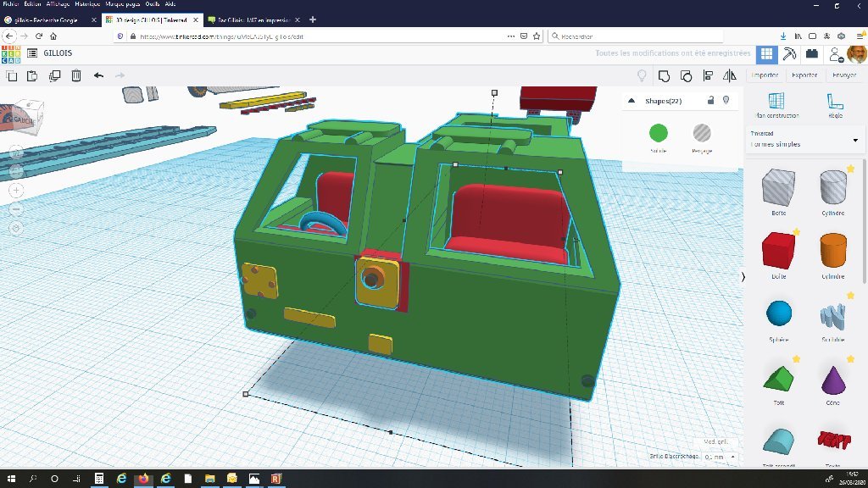Image resolution: width=868 pixels, height=488 pixels.
Task: Open the Outils menu
Action: pos(153,4)
